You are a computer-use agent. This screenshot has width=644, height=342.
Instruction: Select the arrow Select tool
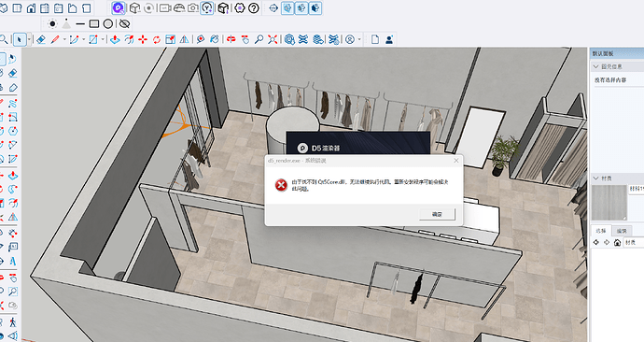coord(19,39)
